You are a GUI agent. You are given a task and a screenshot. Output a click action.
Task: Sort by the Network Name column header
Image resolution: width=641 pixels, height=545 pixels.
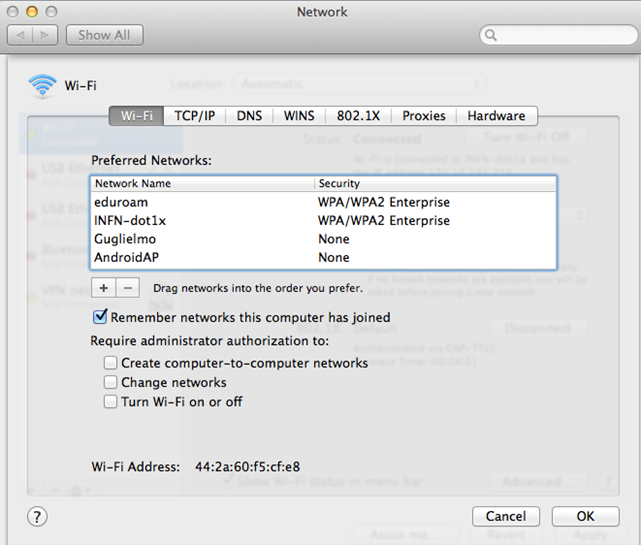tap(203, 184)
